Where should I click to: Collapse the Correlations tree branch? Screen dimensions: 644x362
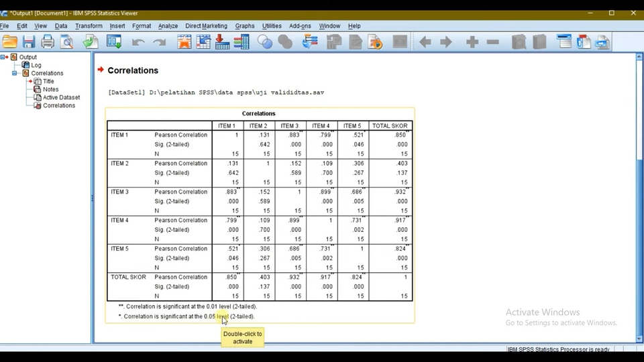(14, 73)
